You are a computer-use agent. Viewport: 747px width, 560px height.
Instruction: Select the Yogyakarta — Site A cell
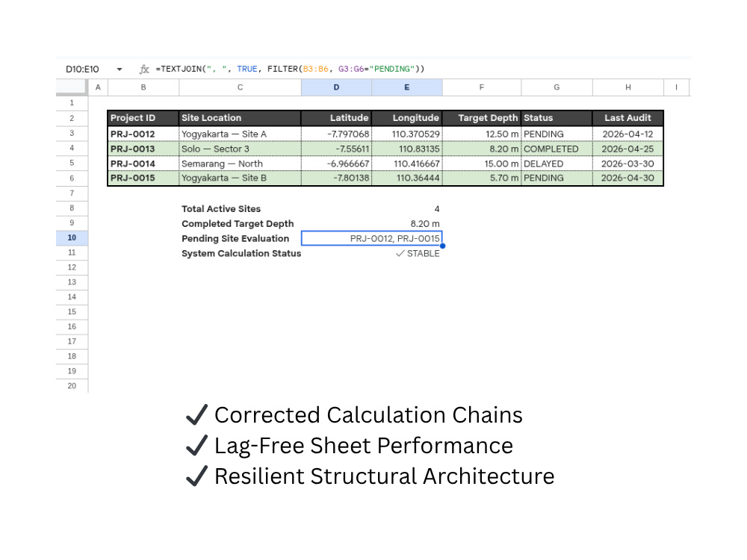[x=240, y=134]
